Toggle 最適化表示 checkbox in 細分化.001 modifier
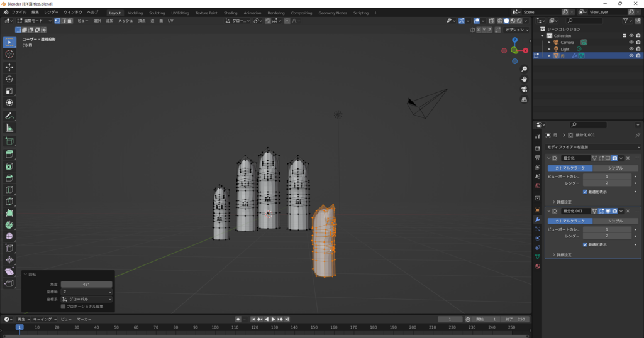Screen dimensions: 644x338 coord(585,244)
